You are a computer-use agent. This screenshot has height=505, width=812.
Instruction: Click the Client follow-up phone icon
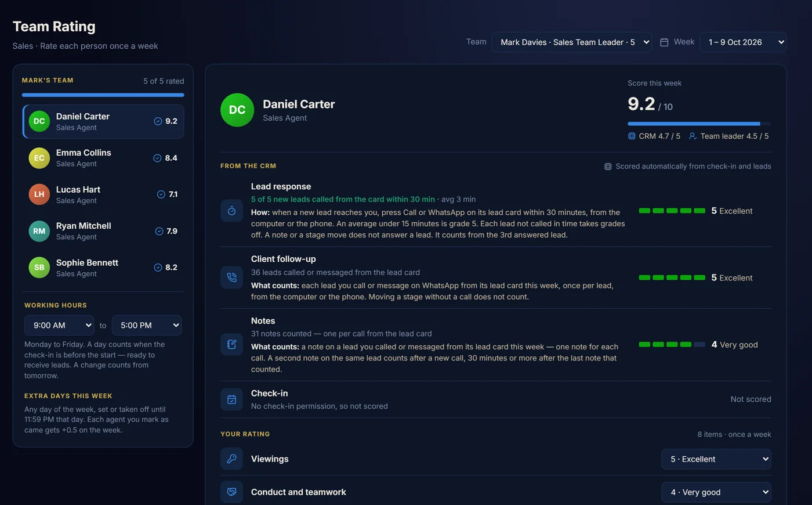(x=231, y=277)
